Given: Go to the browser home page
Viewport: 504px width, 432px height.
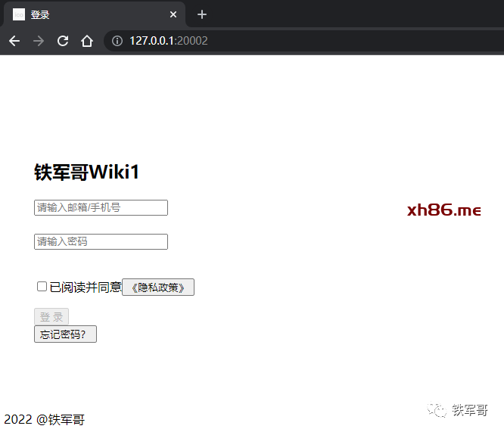Looking at the screenshot, I should pyautogui.click(x=87, y=41).
